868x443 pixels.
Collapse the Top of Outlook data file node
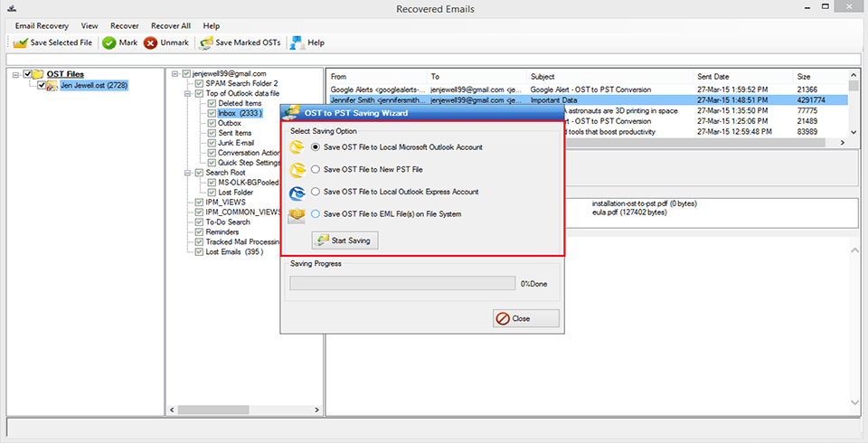(x=188, y=94)
